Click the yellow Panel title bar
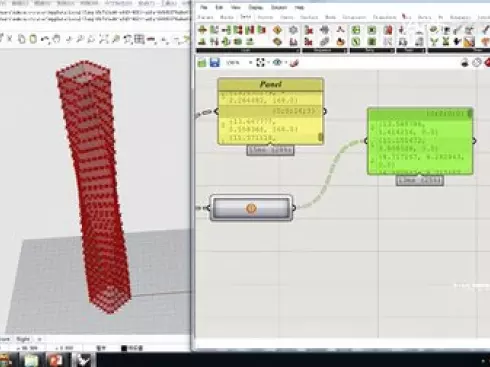Viewport: 490px width, 367px height. point(270,84)
